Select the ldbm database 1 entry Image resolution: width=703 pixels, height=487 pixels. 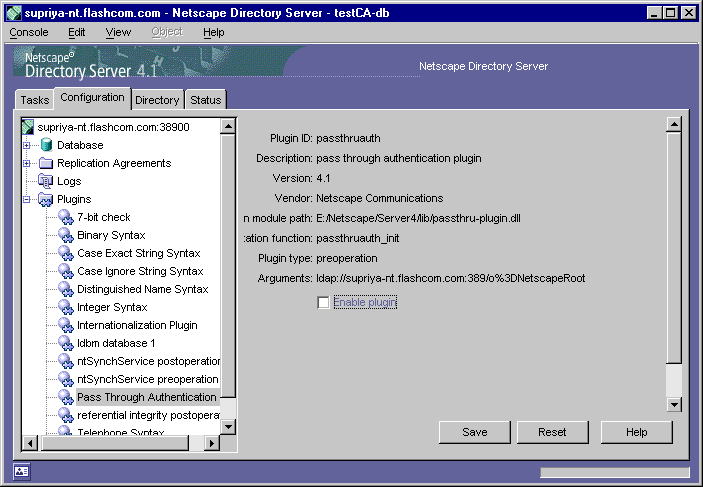[x=116, y=343]
